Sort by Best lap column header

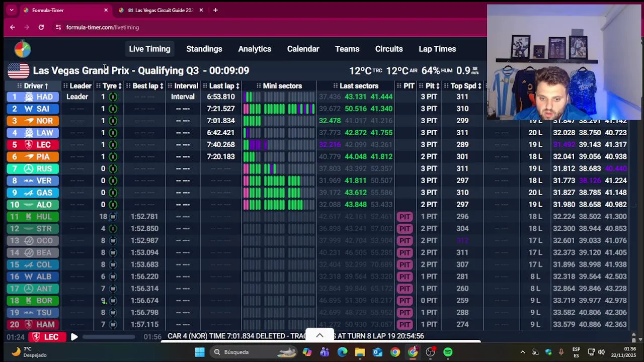click(x=148, y=86)
